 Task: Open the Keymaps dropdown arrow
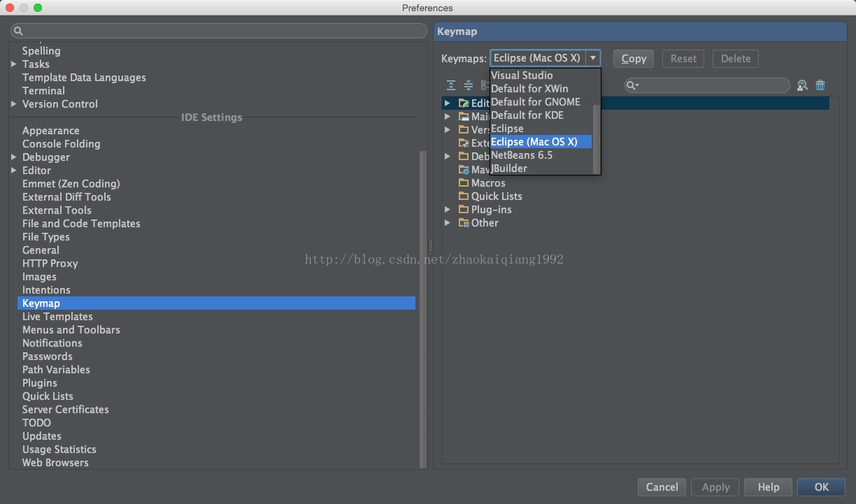click(x=593, y=58)
